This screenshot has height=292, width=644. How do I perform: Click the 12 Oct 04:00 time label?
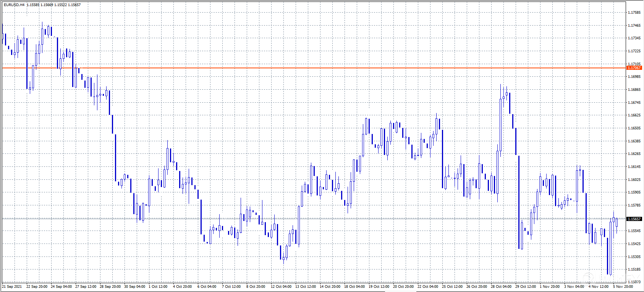pyautogui.click(x=281, y=286)
